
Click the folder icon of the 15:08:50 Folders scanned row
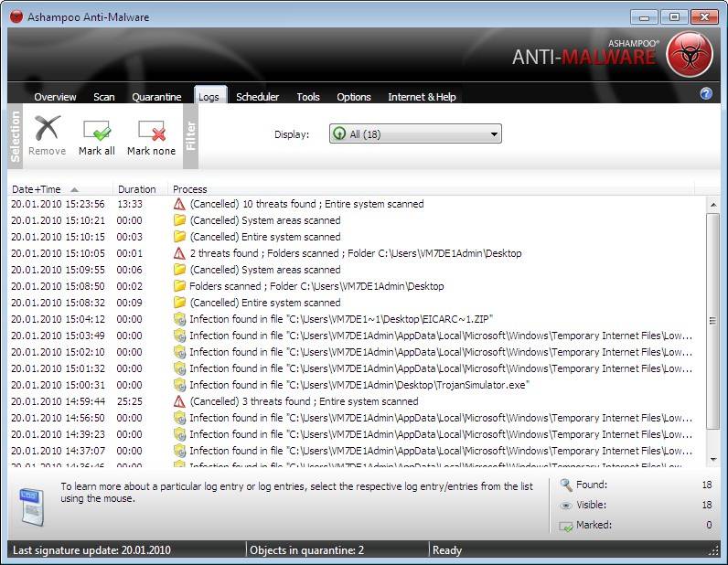(x=179, y=286)
